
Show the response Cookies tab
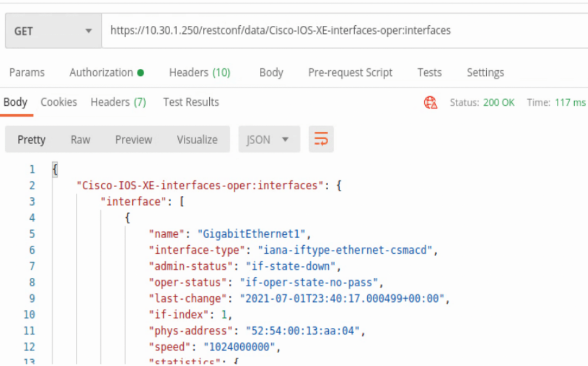tap(59, 102)
